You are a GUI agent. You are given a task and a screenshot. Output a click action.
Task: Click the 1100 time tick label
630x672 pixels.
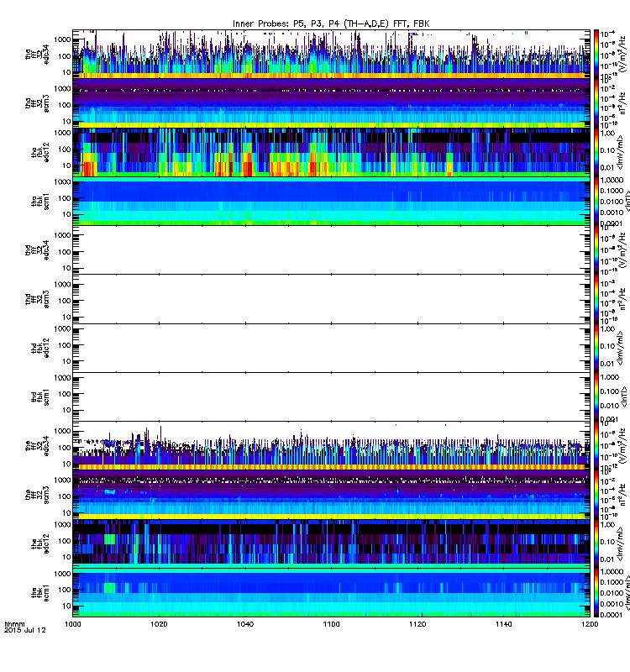331,624
